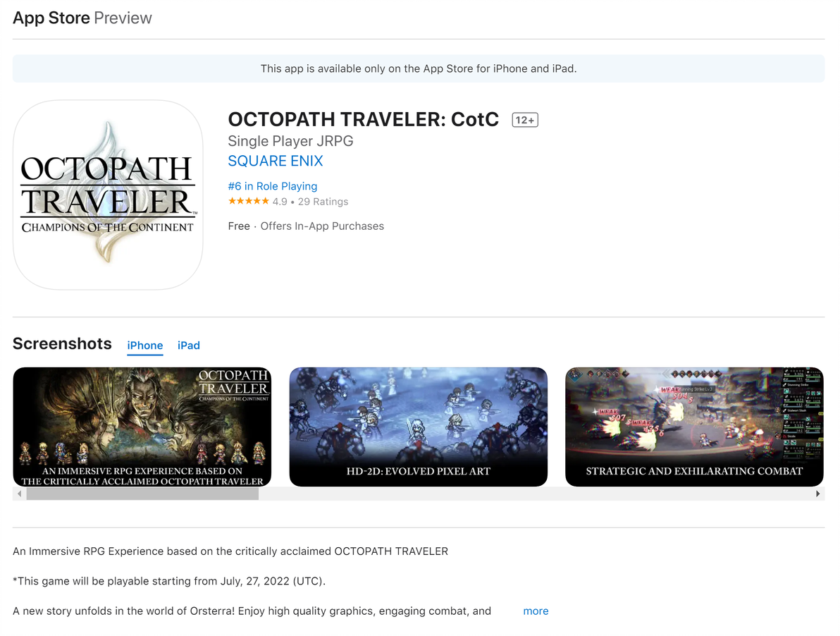Click the 'An Immersive RPG Experience based on' description line
Screen dimensions: 840x636
[x=230, y=551]
